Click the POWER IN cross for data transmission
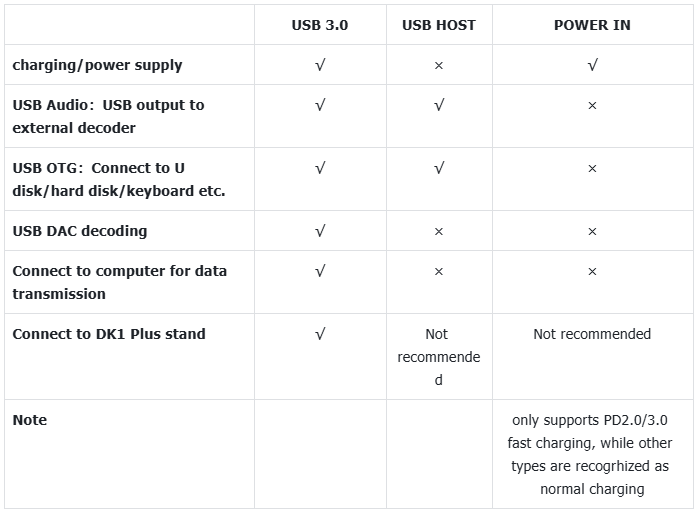This screenshot has width=700, height=514. [x=592, y=271]
